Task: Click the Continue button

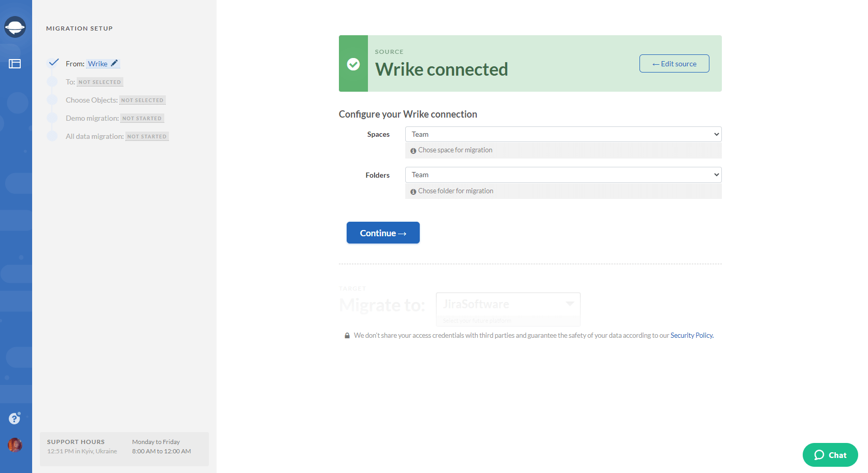Action: tap(383, 233)
